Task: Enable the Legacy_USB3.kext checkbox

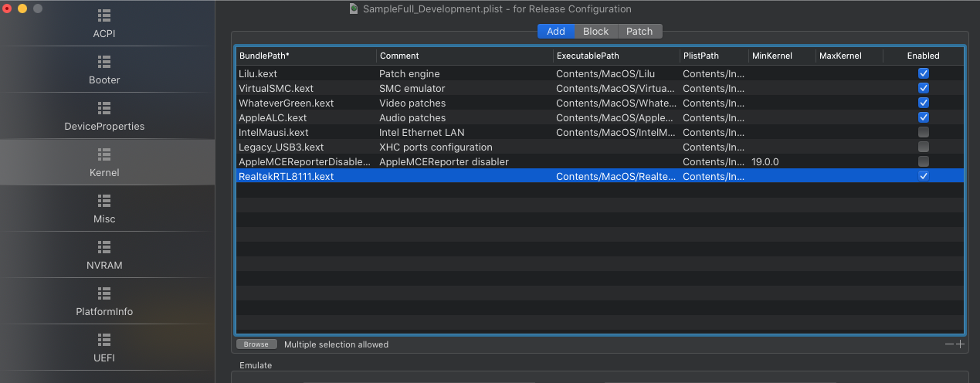Action: click(924, 147)
